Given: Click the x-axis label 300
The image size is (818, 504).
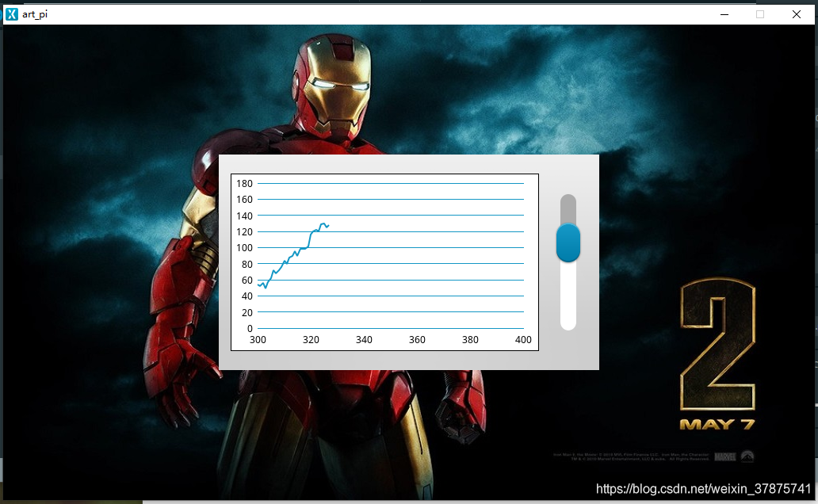Looking at the screenshot, I should tap(258, 340).
